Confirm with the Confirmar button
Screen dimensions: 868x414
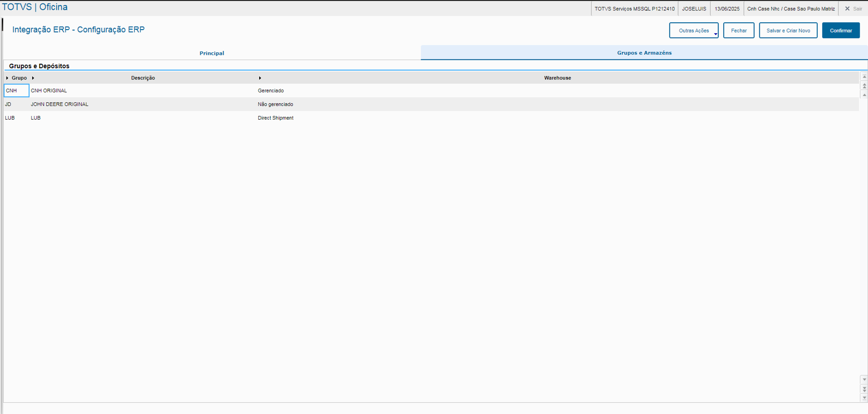pyautogui.click(x=841, y=31)
